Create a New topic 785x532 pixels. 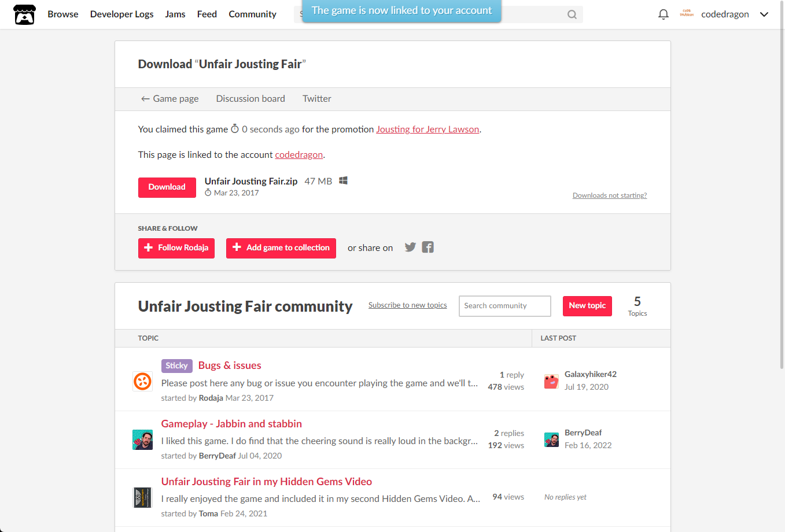(587, 306)
